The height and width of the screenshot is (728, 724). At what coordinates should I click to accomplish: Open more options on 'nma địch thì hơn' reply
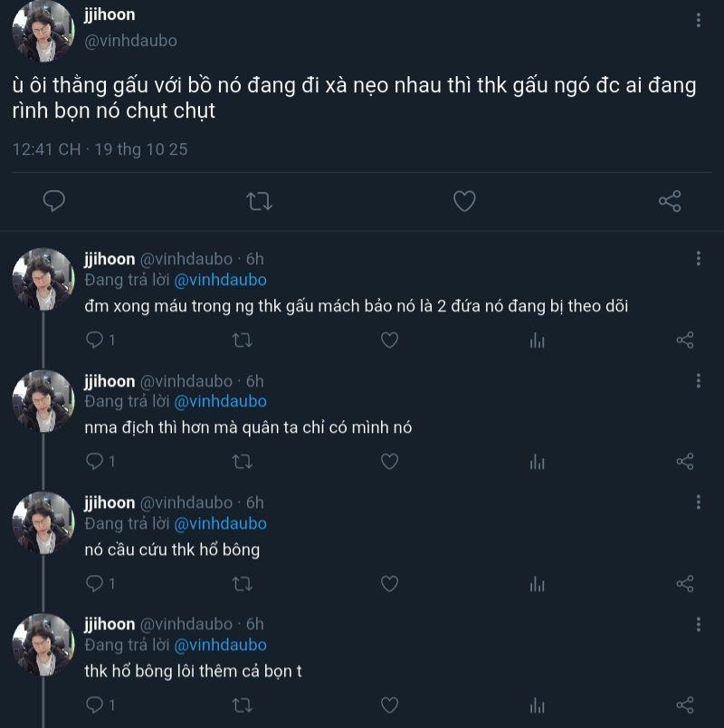[x=698, y=381]
